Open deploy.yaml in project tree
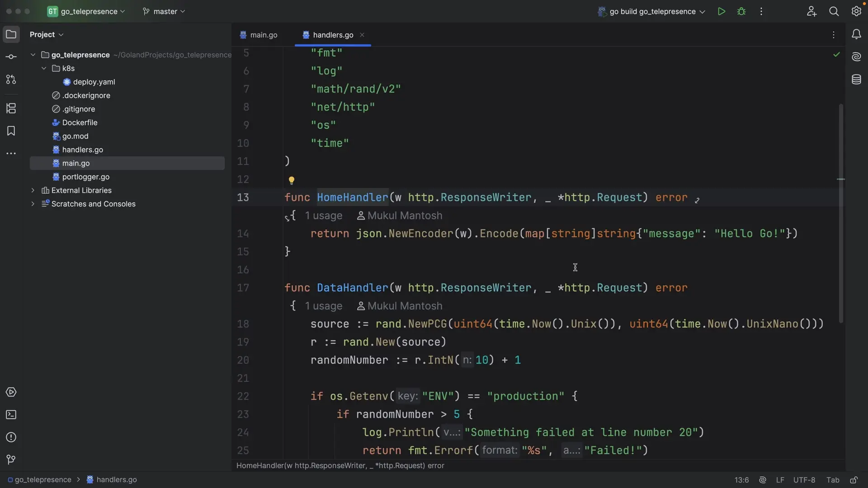The image size is (868, 488). click(94, 82)
